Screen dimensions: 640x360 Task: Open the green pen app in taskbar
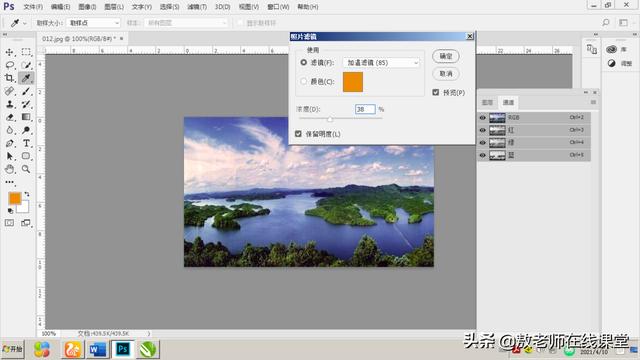point(148,349)
